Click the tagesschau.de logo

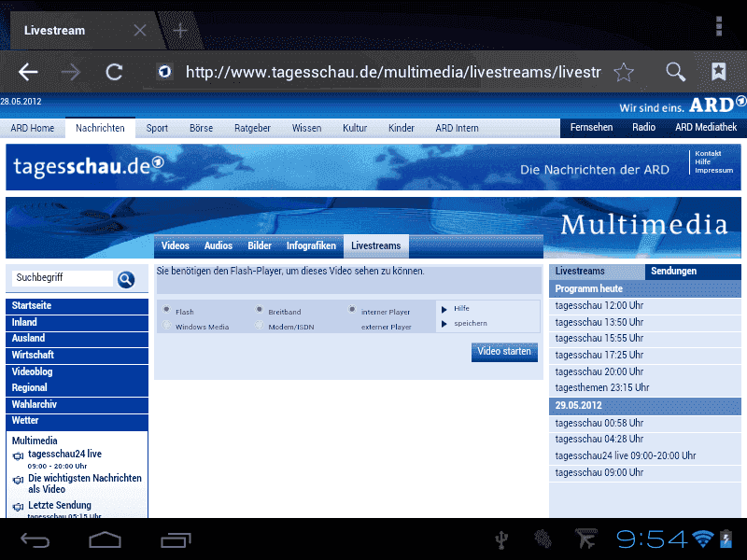(89, 166)
